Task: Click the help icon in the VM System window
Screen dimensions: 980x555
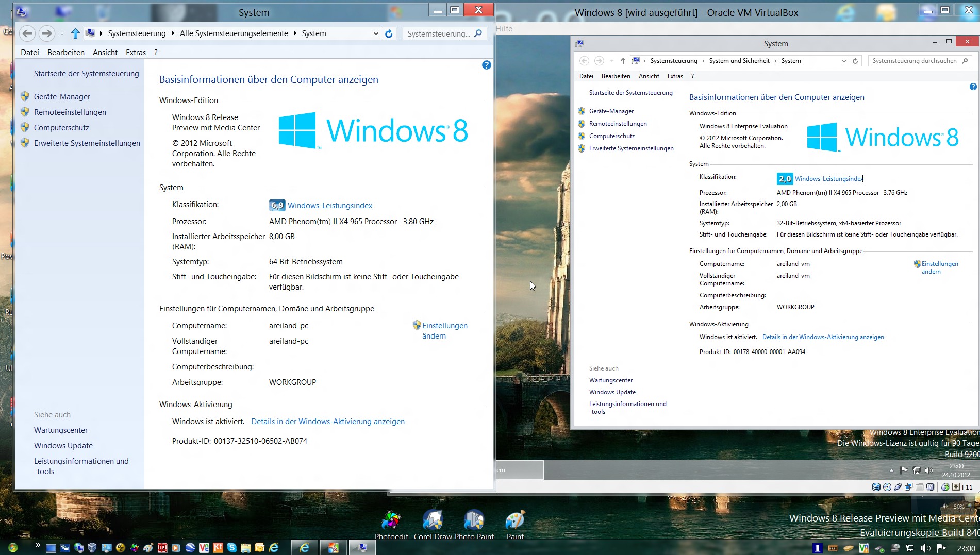Action: coord(973,87)
